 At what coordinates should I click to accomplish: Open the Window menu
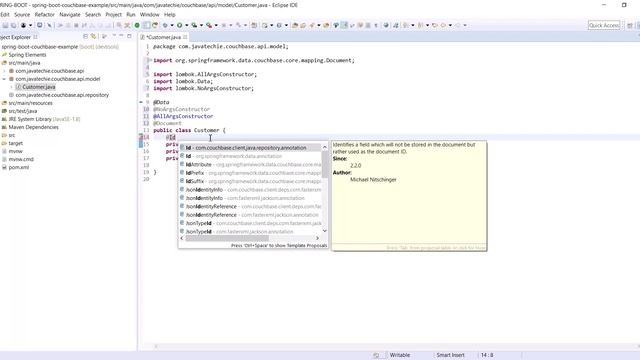(x=149, y=15)
